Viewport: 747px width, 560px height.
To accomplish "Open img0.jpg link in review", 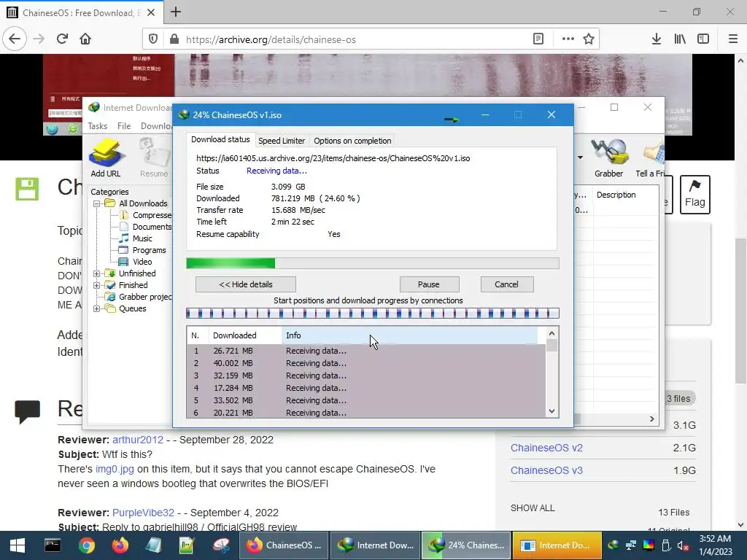I will tap(115, 469).
